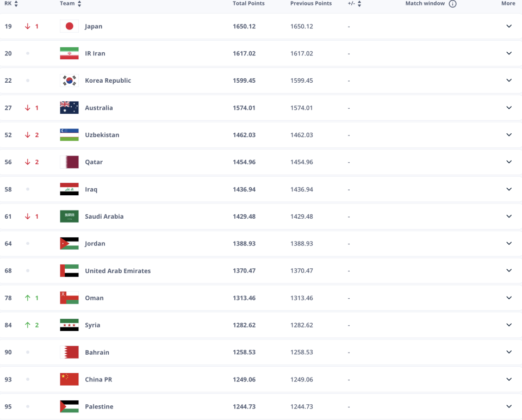Open the Bahrain team link
This screenshot has width=522, height=420.
tap(97, 353)
